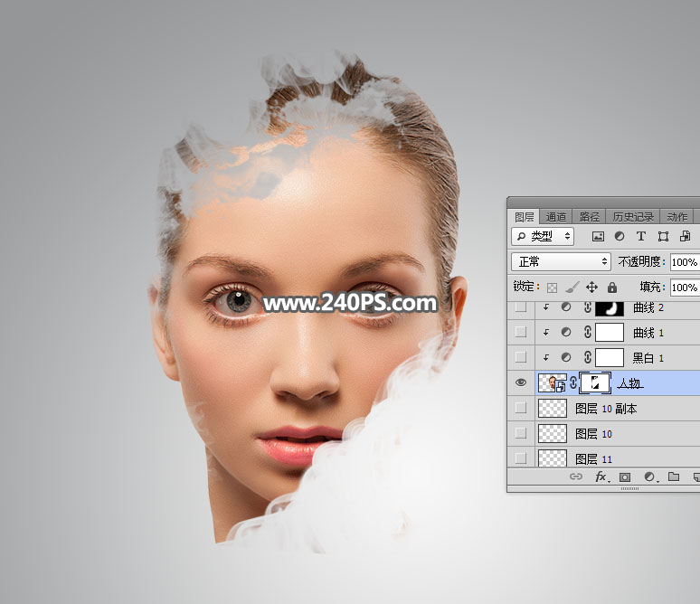The height and width of the screenshot is (604, 700).
Task: Show the 图层 10 副本 layer
Action: coord(520,408)
